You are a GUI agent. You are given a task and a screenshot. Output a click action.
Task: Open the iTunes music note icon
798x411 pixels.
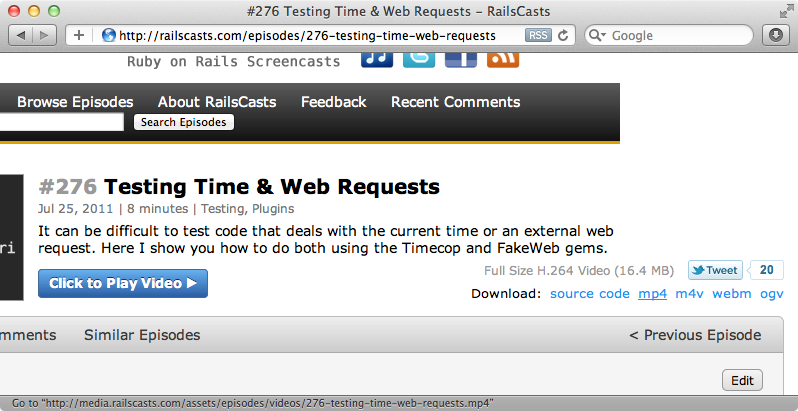point(377,58)
